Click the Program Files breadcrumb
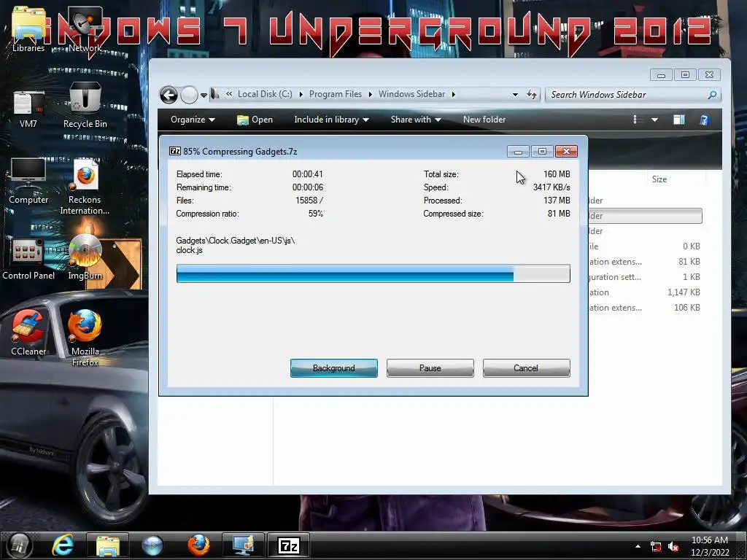The image size is (747, 560). [x=336, y=94]
